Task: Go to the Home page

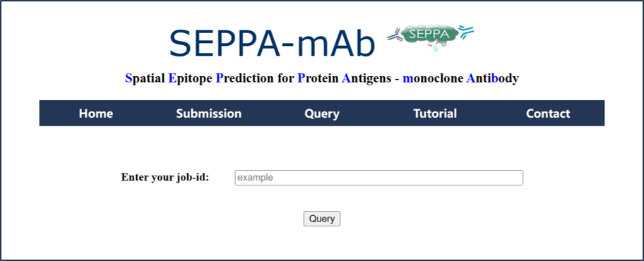Action: click(96, 114)
